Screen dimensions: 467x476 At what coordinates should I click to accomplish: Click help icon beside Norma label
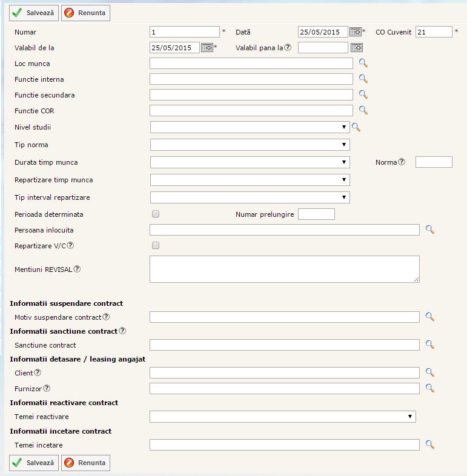click(x=402, y=162)
